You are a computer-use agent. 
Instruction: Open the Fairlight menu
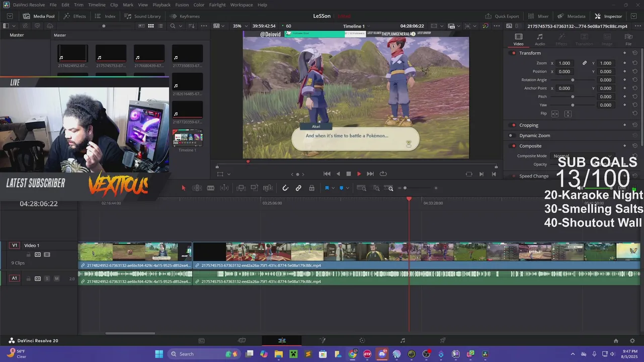point(217,5)
